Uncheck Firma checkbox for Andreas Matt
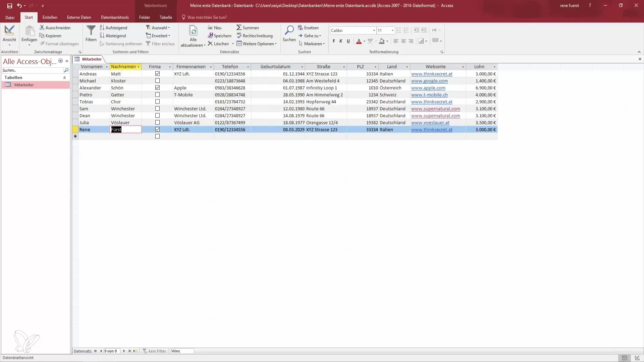This screenshot has width=644, height=362. click(x=157, y=74)
